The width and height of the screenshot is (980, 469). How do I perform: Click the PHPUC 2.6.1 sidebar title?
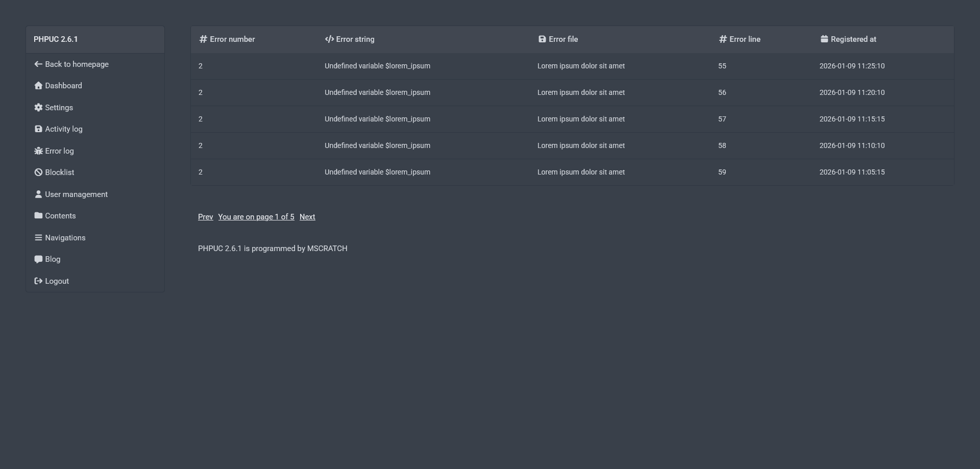[x=56, y=39]
